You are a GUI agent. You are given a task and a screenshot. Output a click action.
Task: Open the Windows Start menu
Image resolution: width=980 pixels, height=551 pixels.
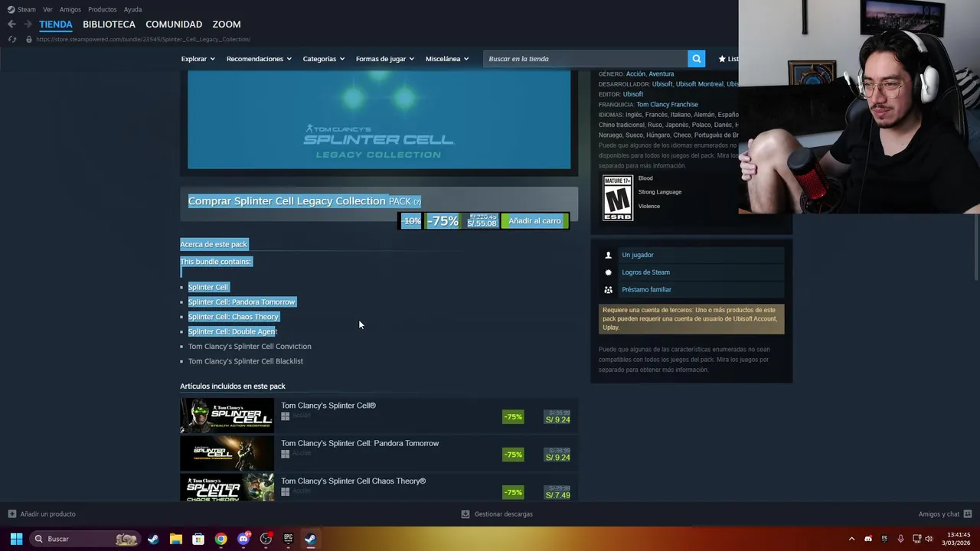coord(16,539)
